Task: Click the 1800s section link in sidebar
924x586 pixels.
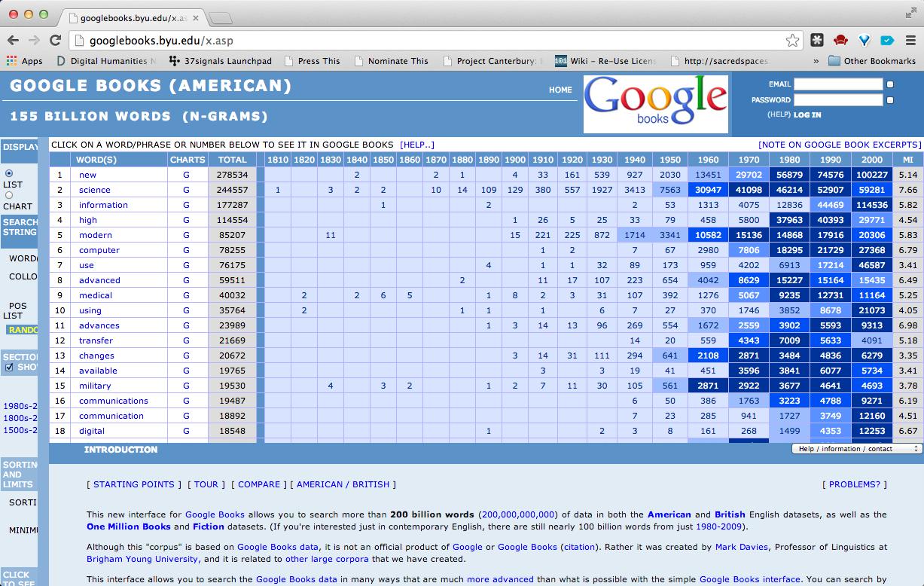Action: (x=20, y=418)
